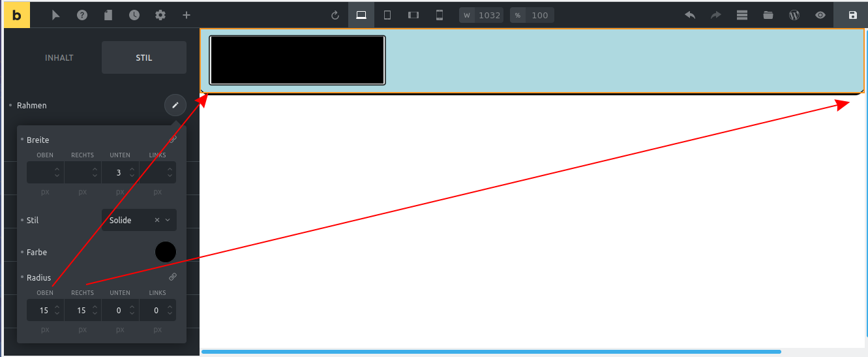Toggle preview with the eye icon
Screen dimensions: 868x357
click(x=820, y=15)
